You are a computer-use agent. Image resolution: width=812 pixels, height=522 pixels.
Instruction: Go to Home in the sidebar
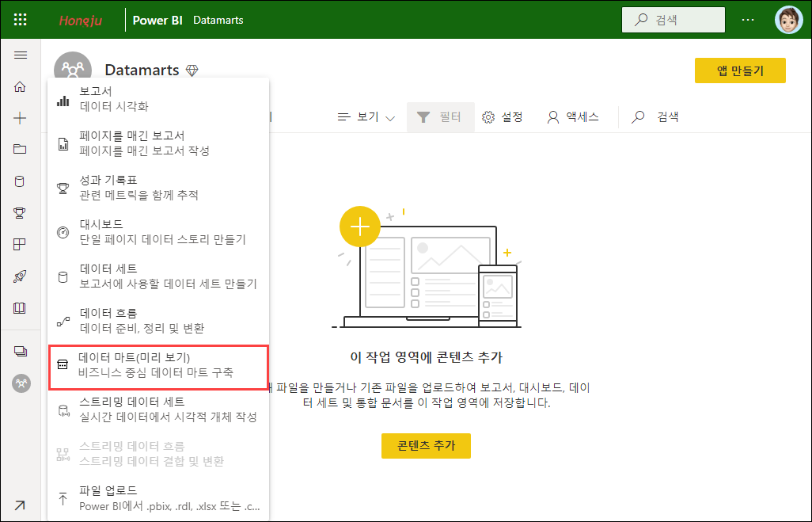(20, 86)
